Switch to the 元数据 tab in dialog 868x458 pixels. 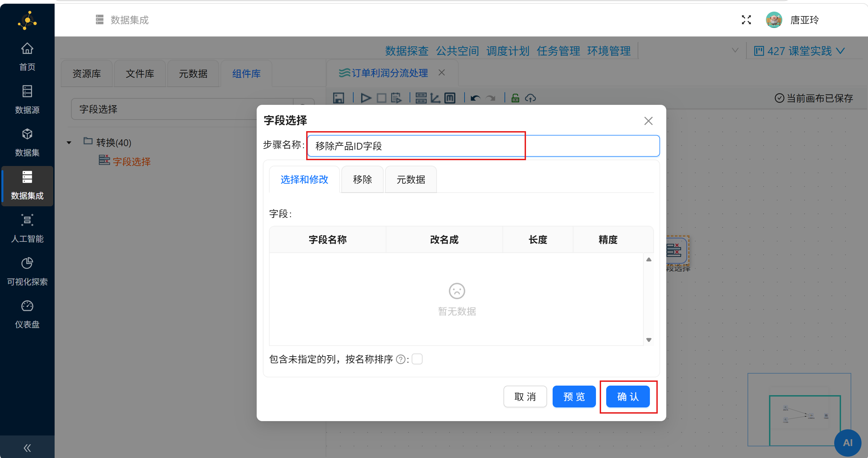pos(411,180)
